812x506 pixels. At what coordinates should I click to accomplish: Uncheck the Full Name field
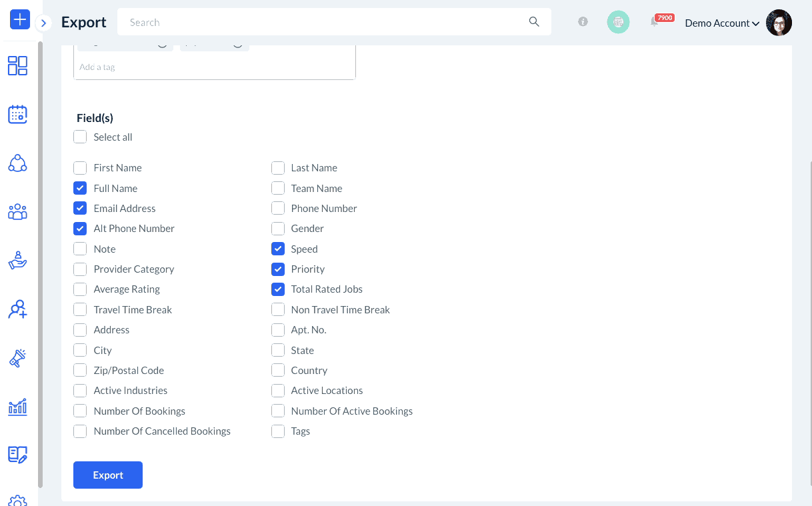click(x=80, y=189)
